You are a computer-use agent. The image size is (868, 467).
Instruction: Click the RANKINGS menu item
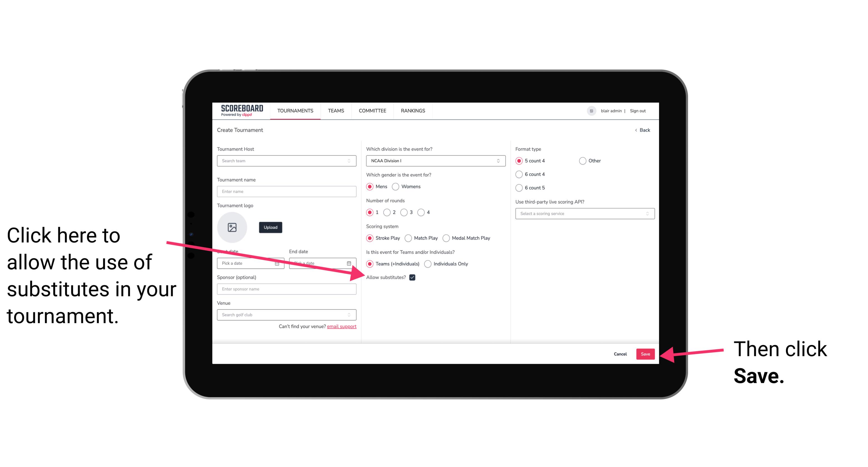[x=413, y=111]
